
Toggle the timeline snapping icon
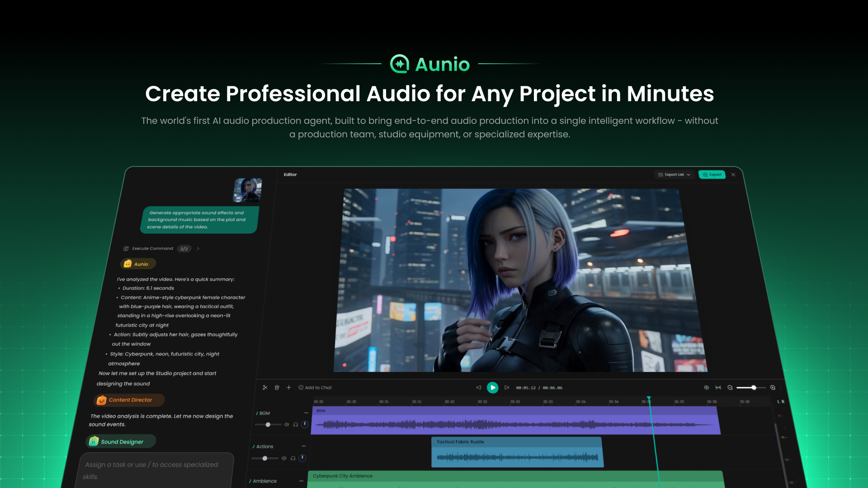tap(707, 388)
